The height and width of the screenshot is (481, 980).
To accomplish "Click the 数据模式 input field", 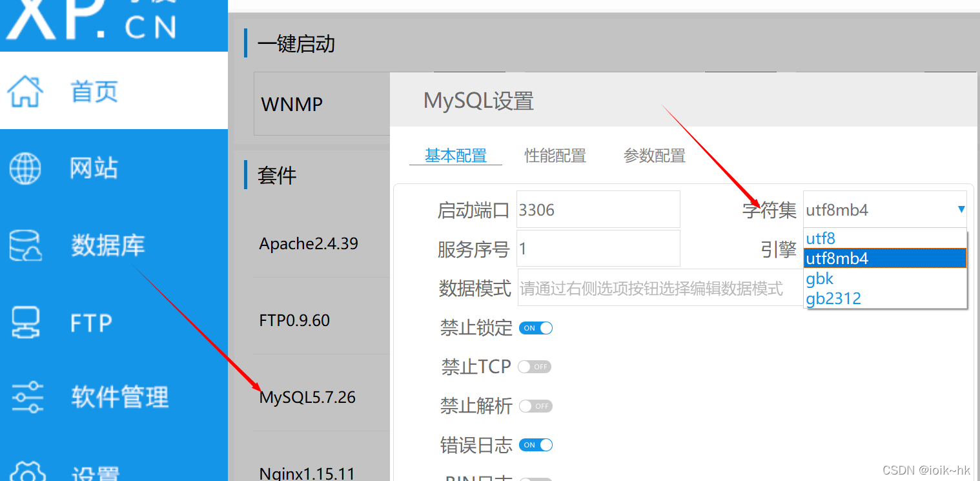I will coord(660,288).
